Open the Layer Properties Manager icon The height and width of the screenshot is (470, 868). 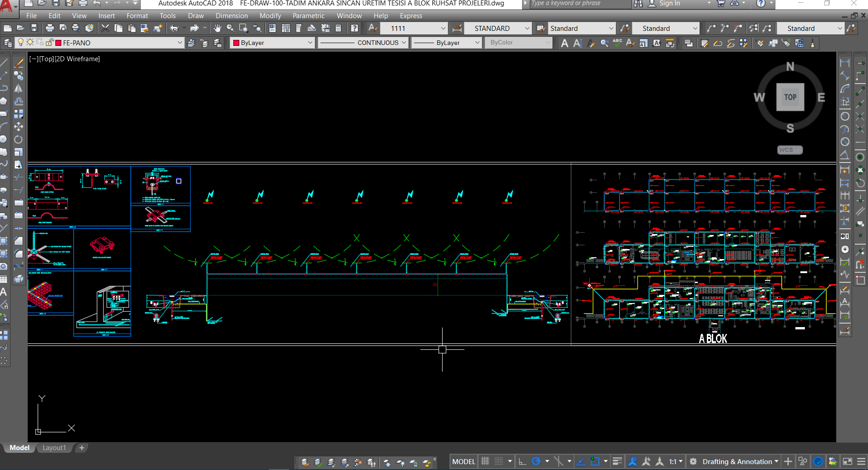(8, 43)
